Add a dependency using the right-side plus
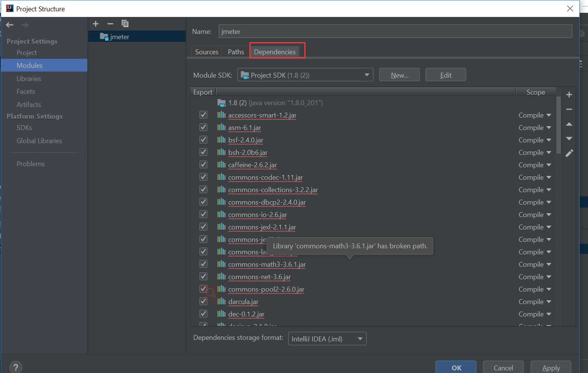Viewport: 588px width, 373px height. click(x=569, y=95)
